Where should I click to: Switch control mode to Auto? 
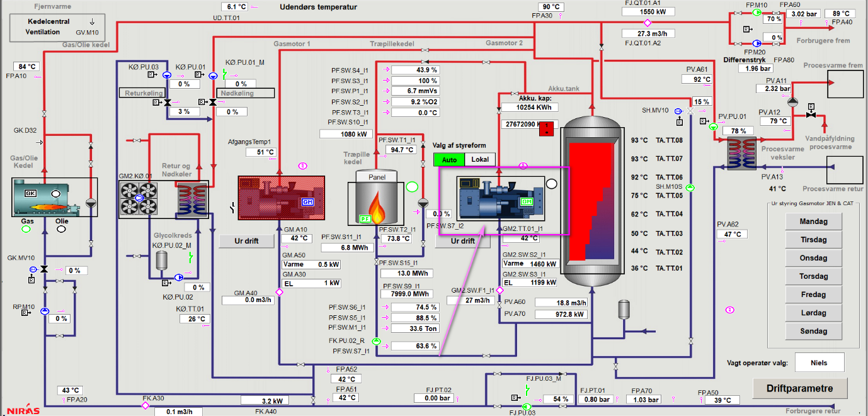[449, 160]
